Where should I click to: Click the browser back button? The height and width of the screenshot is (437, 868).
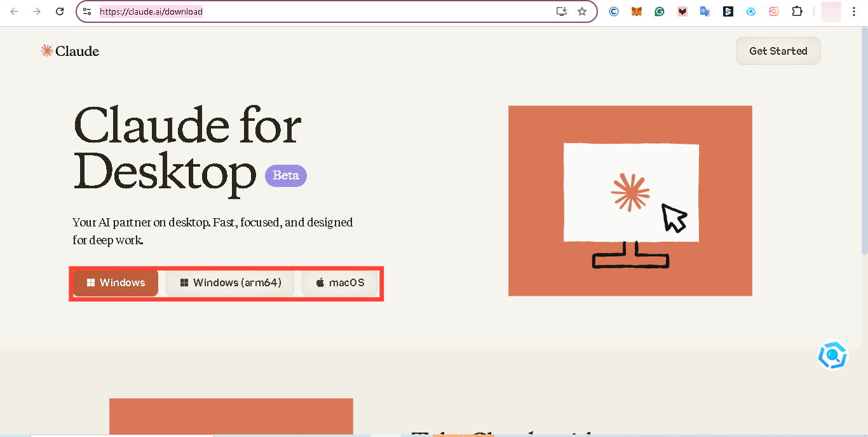14,11
